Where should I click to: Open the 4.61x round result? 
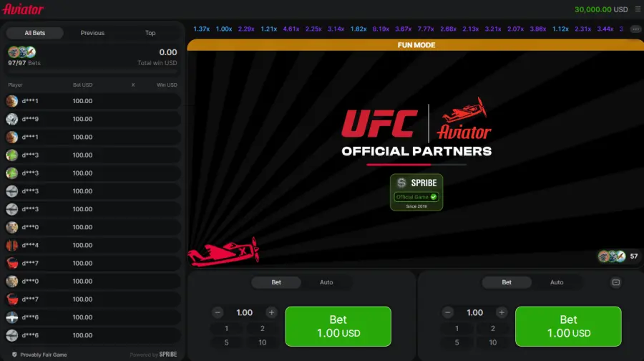pyautogui.click(x=291, y=29)
